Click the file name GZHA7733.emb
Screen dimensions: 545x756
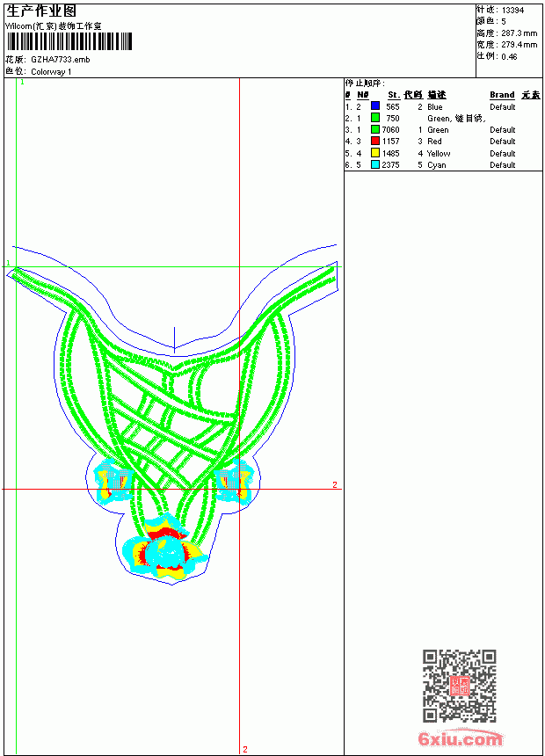tap(61, 60)
